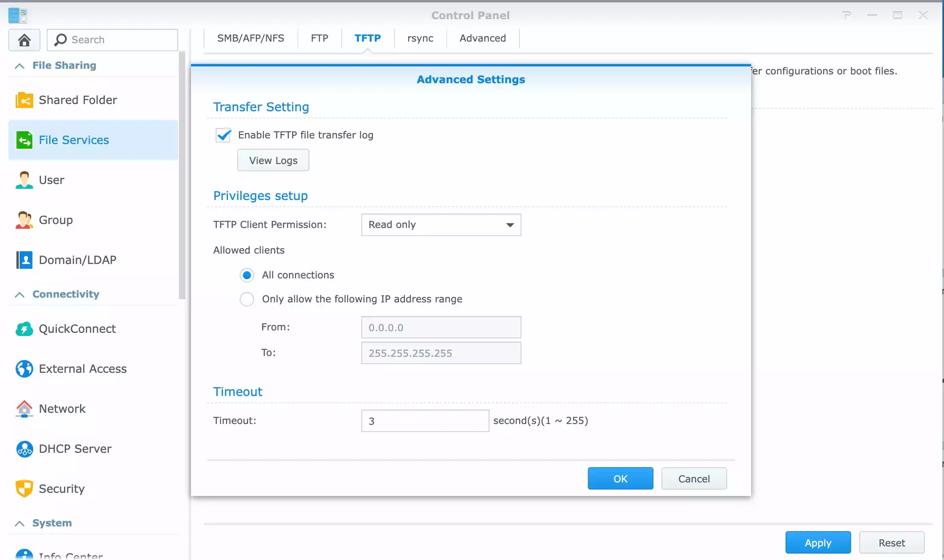The width and height of the screenshot is (944, 560).
Task: Switch to the SMB/AFP/NFS tab
Action: (251, 38)
